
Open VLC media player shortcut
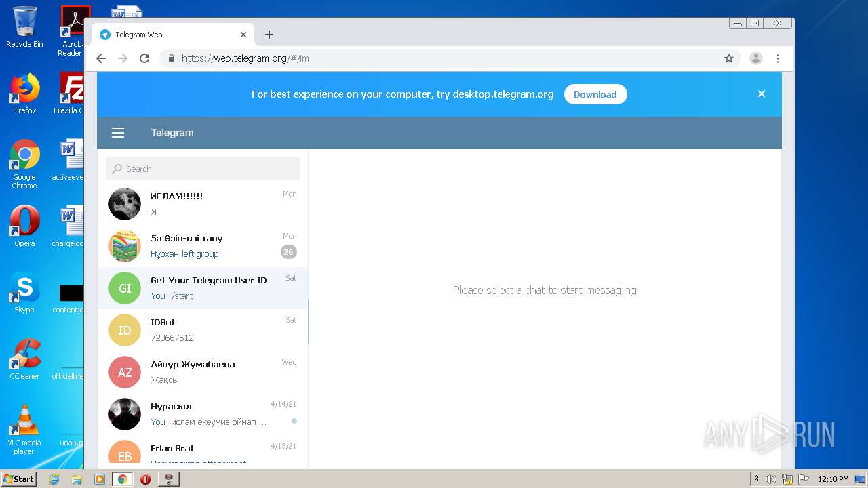click(24, 430)
